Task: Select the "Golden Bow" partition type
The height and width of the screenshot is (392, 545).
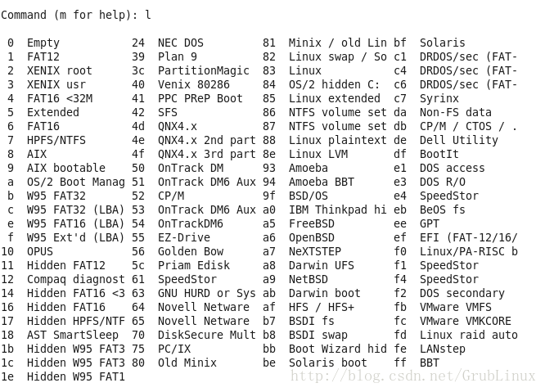Action: (x=190, y=251)
